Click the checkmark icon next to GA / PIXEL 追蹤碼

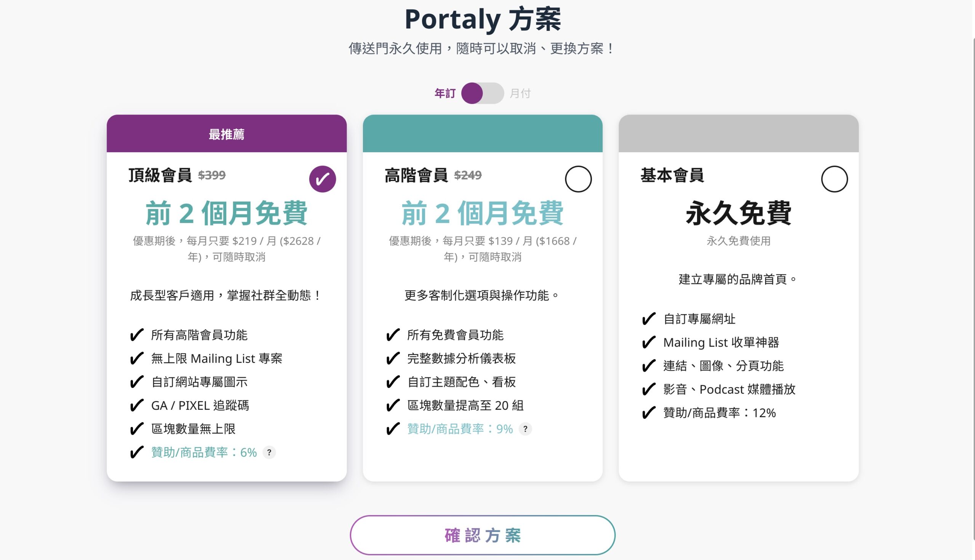(x=137, y=406)
